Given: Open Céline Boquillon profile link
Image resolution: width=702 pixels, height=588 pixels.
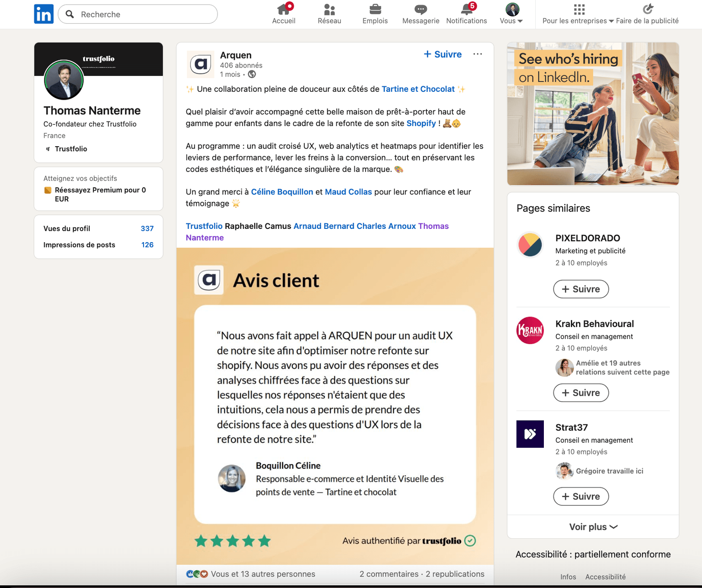Looking at the screenshot, I should pyautogui.click(x=282, y=192).
